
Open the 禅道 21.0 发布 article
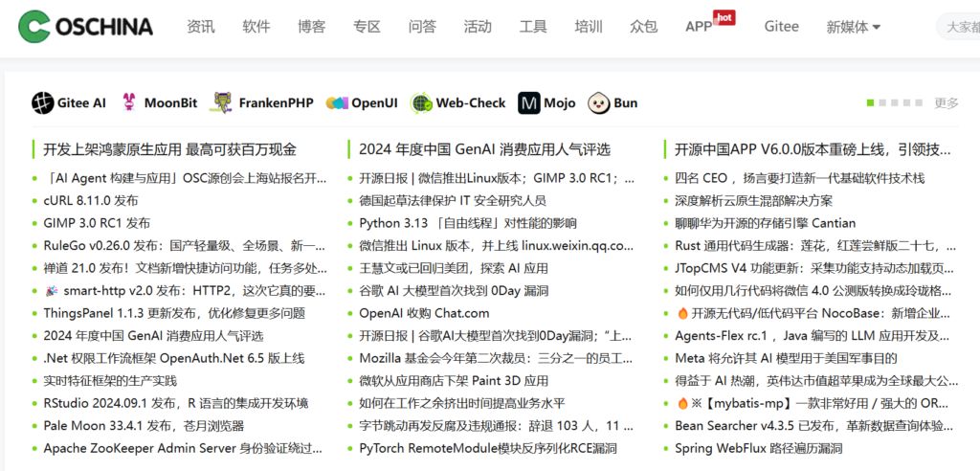click(x=185, y=268)
